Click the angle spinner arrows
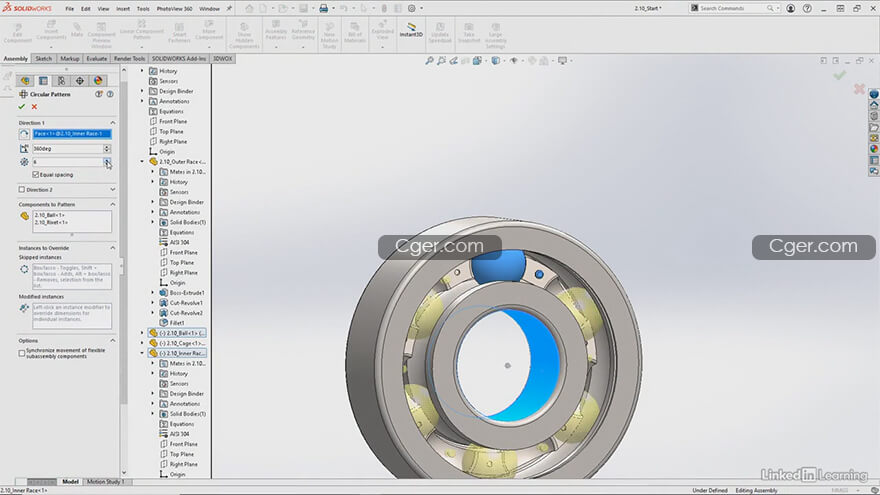 click(107, 149)
